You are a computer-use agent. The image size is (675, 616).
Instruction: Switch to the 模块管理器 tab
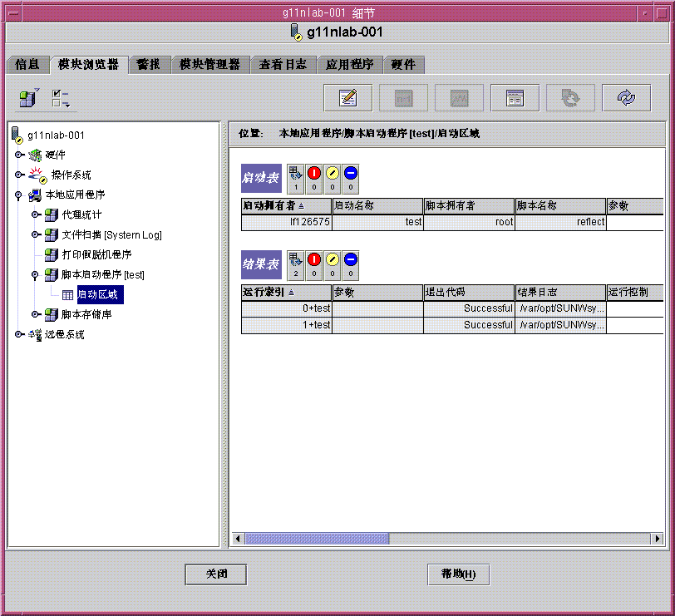click(x=210, y=65)
